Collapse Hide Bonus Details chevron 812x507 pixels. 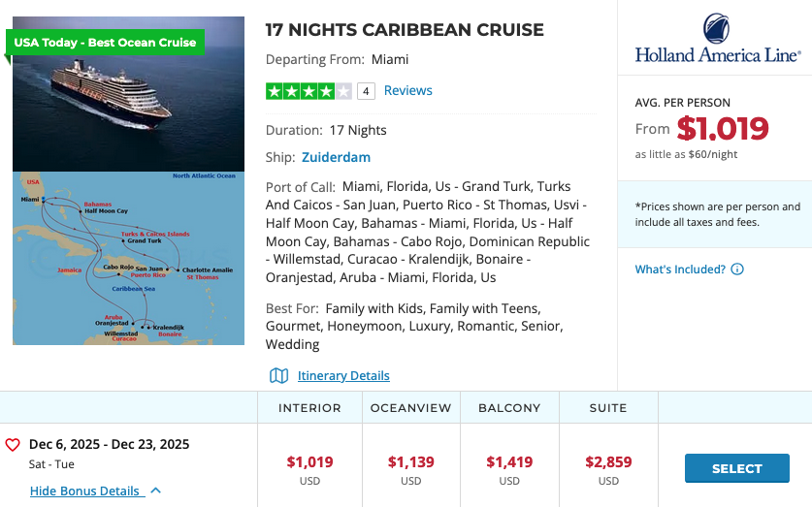pos(156,491)
